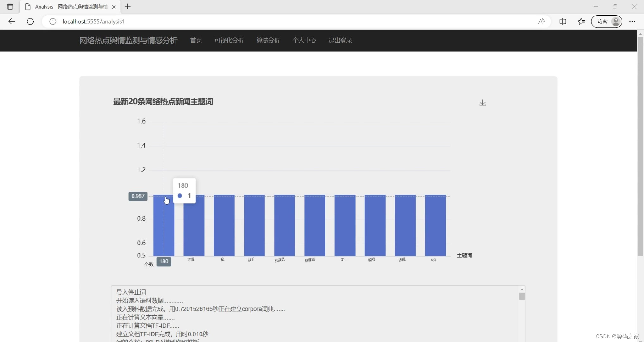Screen dimensions: 644x342
Task: Open 算法分析 menu
Action: tap(268, 40)
